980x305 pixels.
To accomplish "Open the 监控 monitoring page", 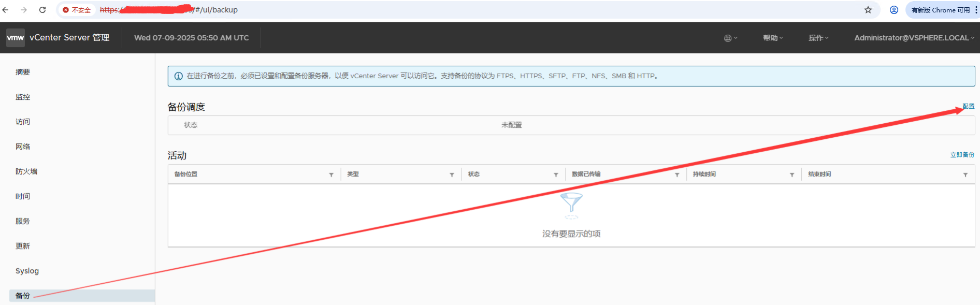I will pos(23,97).
